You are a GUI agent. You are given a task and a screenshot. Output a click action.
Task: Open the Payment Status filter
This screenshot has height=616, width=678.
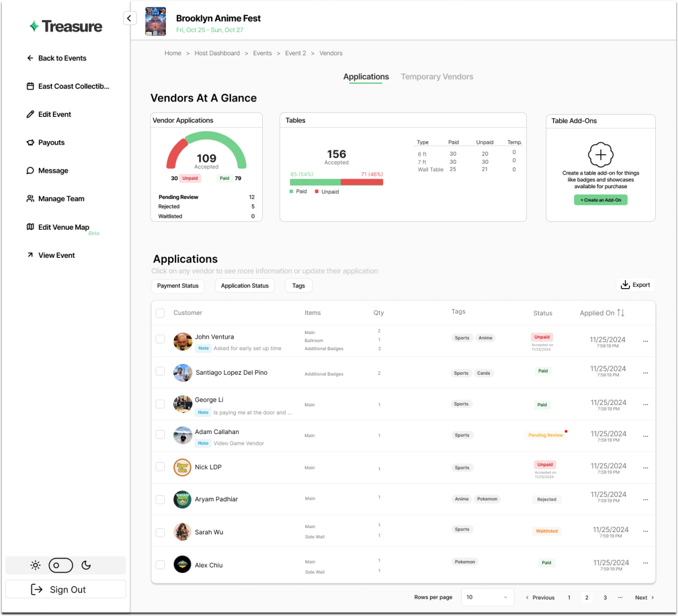click(x=177, y=286)
